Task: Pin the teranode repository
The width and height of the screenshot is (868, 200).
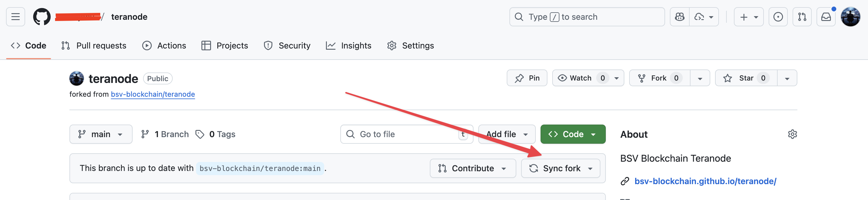Action: pyautogui.click(x=527, y=78)
